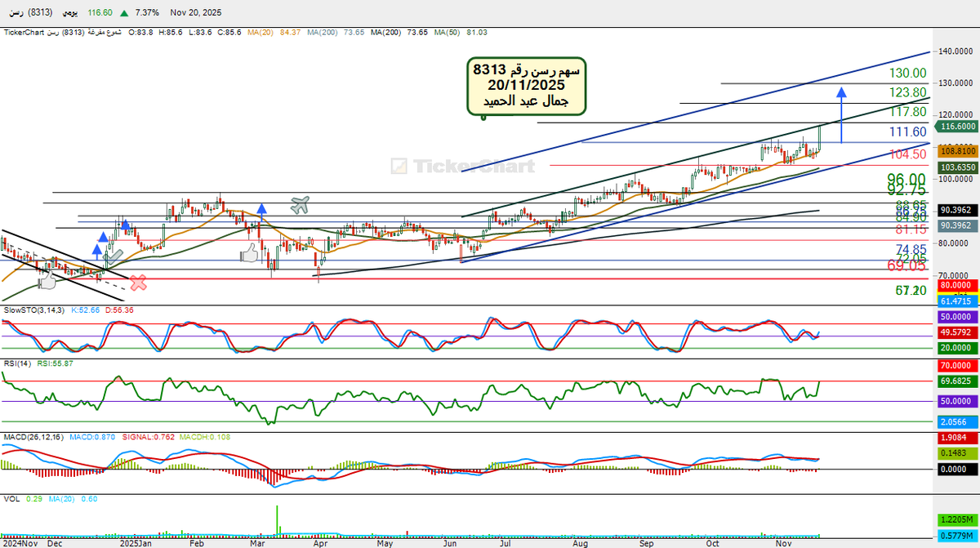Click the 0.5779M volume axis tag

[x=957, y=535]
